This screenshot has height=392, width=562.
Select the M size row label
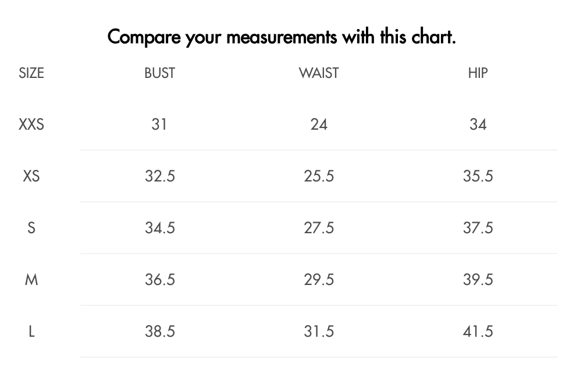click(31, 280)
